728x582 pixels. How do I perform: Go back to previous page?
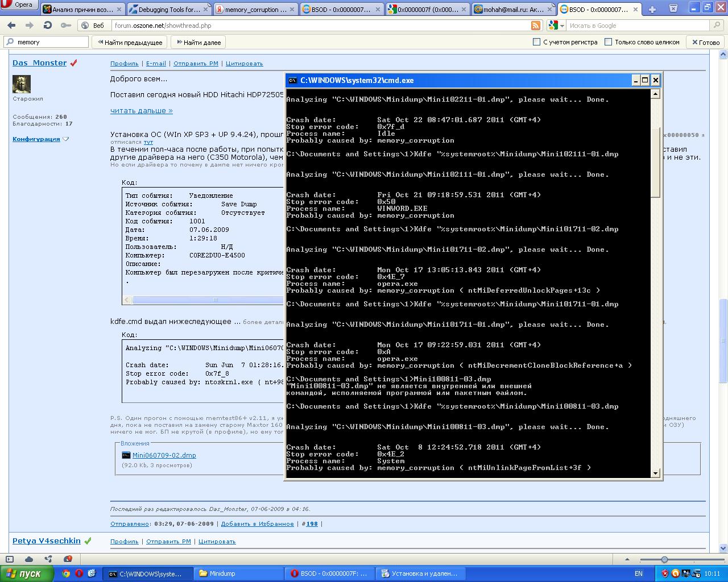(x=11, y=26)
